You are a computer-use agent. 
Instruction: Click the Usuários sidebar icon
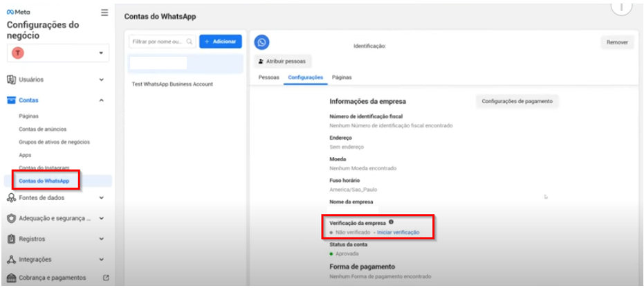tap(12, 80)
